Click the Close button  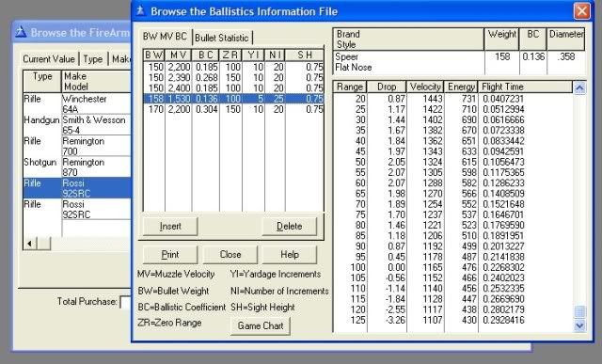tap(230, 255)
